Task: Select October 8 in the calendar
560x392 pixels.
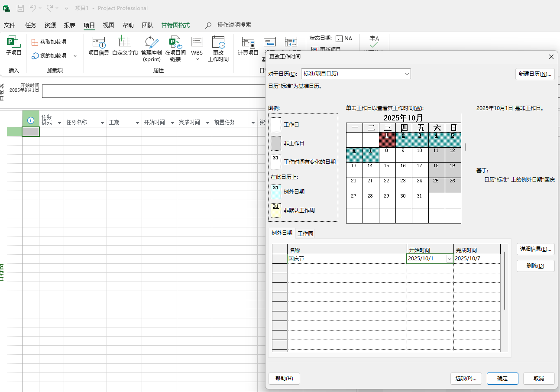Action: tap(387, 155)
